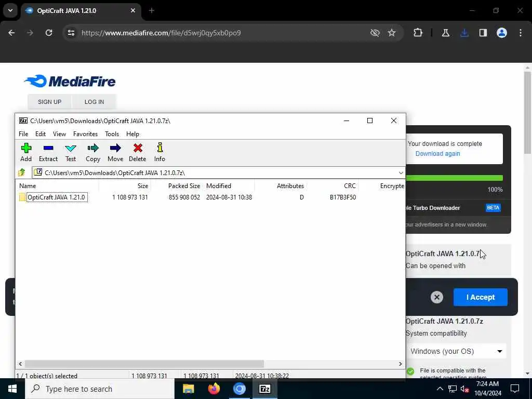Click the red Delete icon
Screen dimensions: 532x399
[x=137, y=152]
